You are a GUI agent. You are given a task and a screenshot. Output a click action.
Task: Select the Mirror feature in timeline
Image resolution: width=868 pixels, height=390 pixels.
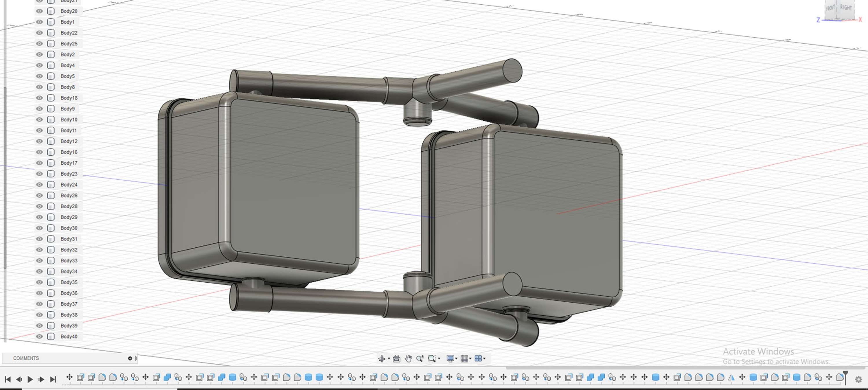pyautogui.click(x=731, y=378)
